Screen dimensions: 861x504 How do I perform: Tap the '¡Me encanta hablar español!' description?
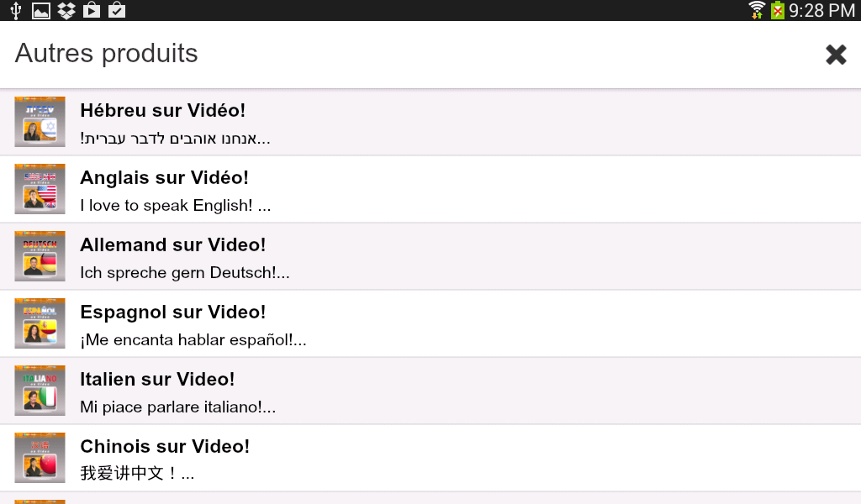[x=193, y=340]
